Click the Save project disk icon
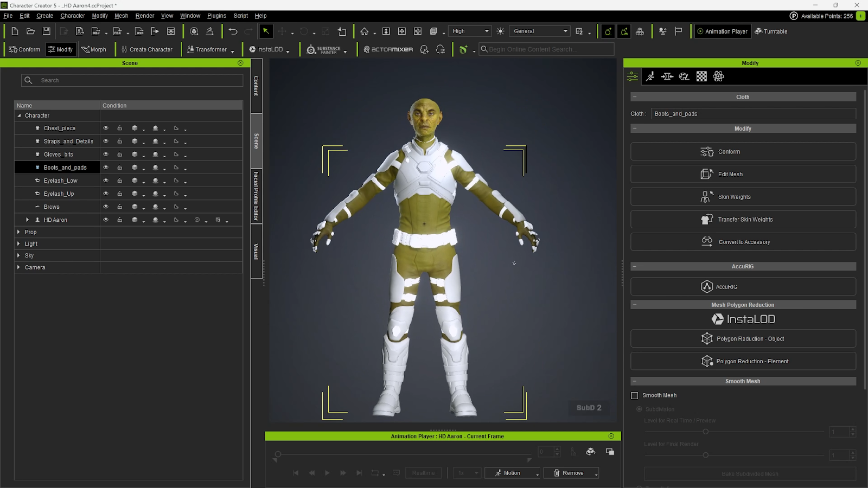This screenshot has height=488, width=868. [x=47, y=31]
